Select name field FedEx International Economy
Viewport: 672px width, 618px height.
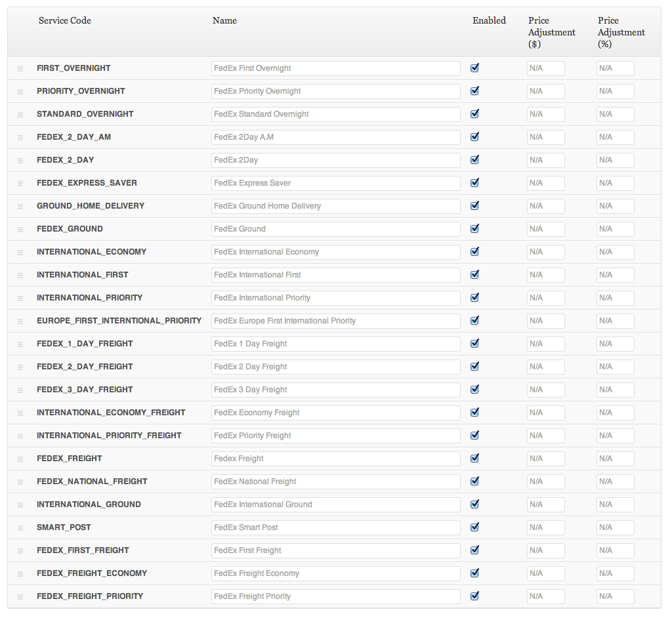click(335, 252)
